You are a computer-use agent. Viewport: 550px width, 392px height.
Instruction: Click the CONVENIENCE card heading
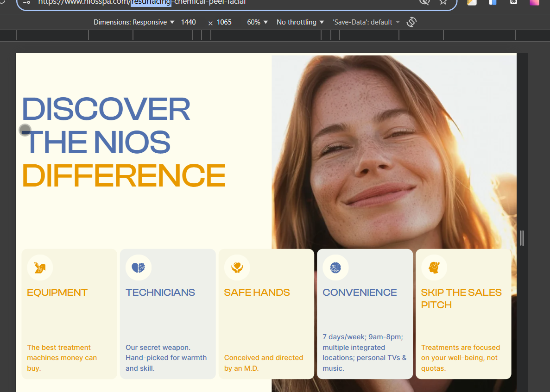(360, 292)
